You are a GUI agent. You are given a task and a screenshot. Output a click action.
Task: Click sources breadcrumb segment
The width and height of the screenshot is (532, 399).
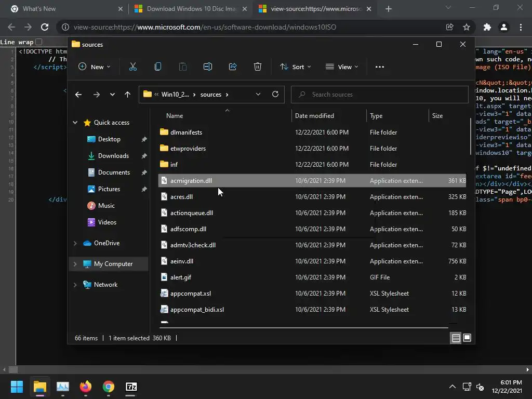211,95
